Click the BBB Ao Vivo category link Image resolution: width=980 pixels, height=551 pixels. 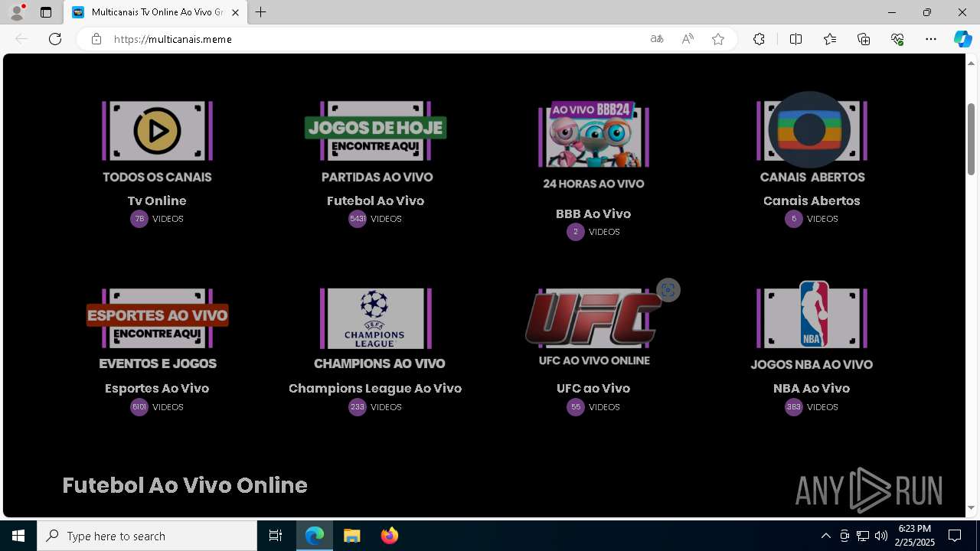(x=593, y=214)
